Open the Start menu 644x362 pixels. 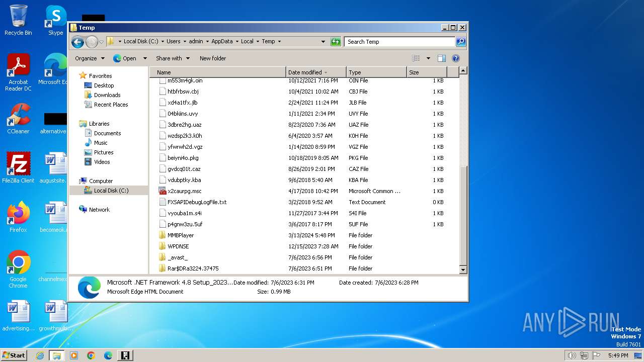[x=14, y=355]
